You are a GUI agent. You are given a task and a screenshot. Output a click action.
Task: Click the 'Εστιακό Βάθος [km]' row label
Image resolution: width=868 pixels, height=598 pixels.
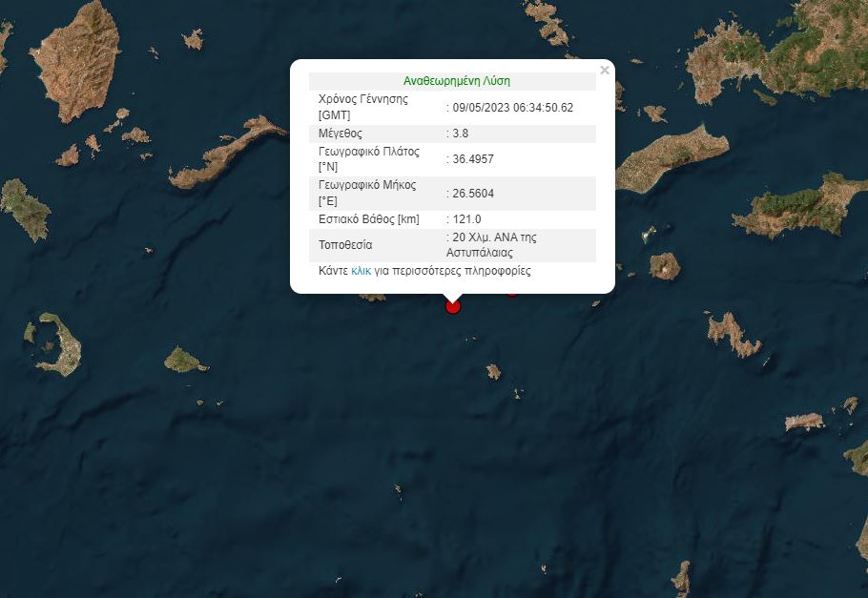pyautogui.click(x=369, y=219)
